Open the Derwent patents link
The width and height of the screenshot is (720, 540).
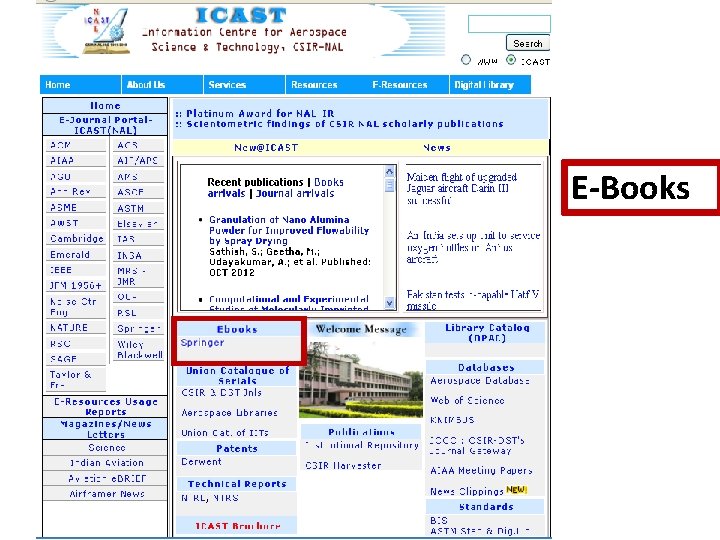pos(201,462)
